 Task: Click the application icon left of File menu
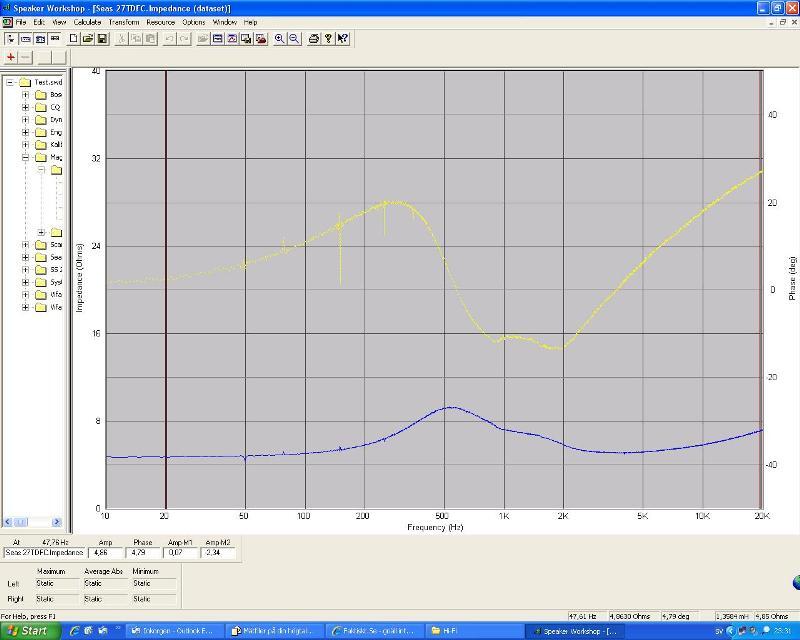click(x=7, y=22)
